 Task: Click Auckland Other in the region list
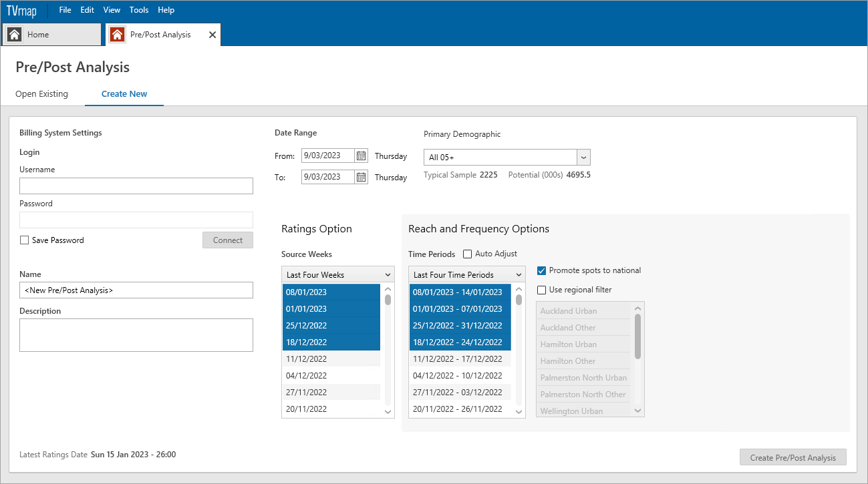[x=583, y=328]
